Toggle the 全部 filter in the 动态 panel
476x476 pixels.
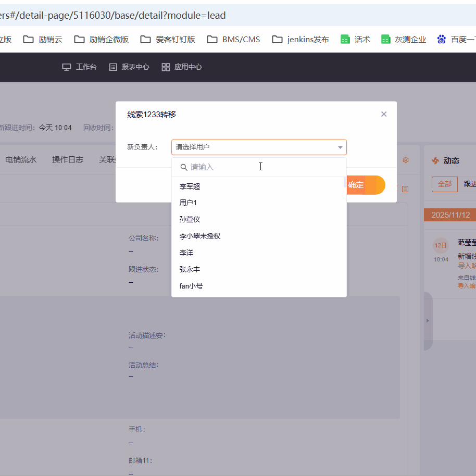[x=444, y=184]
